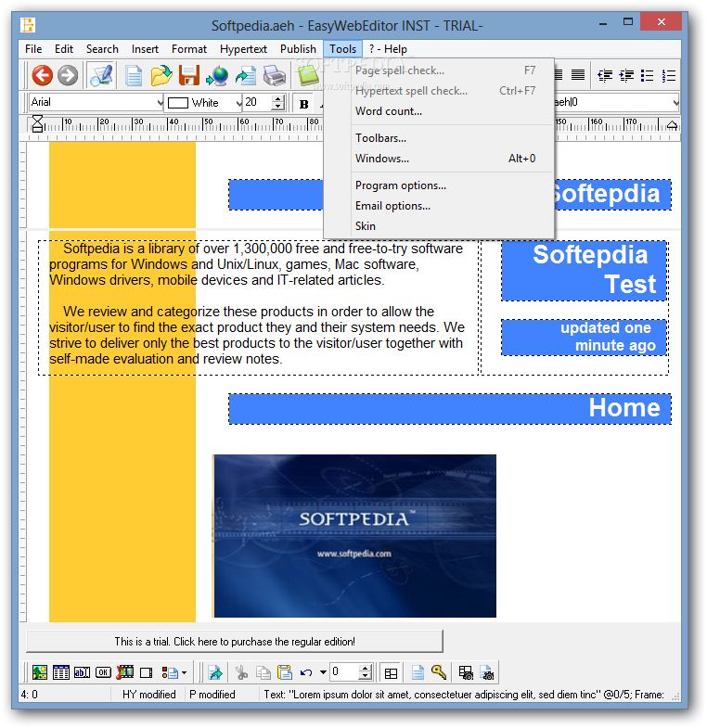707x728 pixels.
Task: Select Toolbars... in Tools menu
Action: pos(439,138)
